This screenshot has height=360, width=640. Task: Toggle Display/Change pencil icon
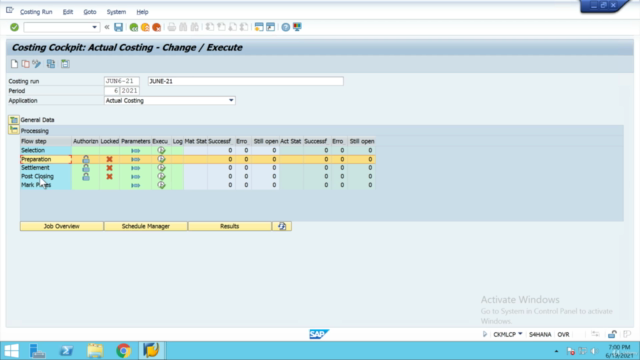pos(37,64)
